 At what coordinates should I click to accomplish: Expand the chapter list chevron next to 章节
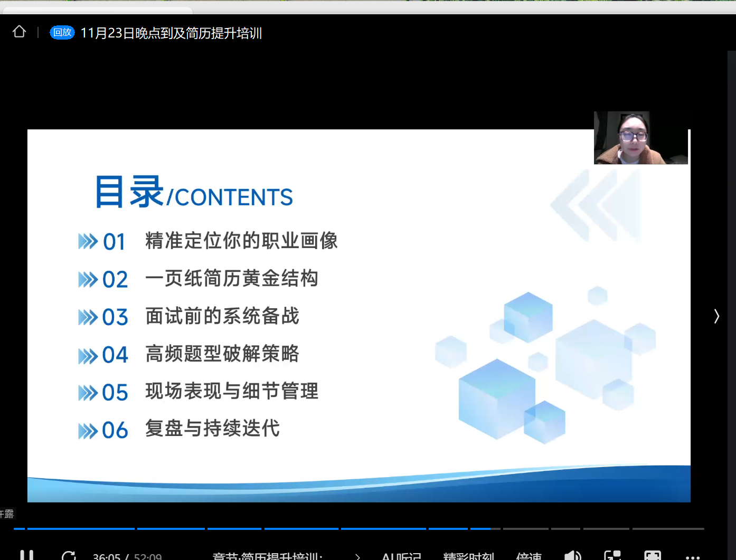(x=357, y=556)
